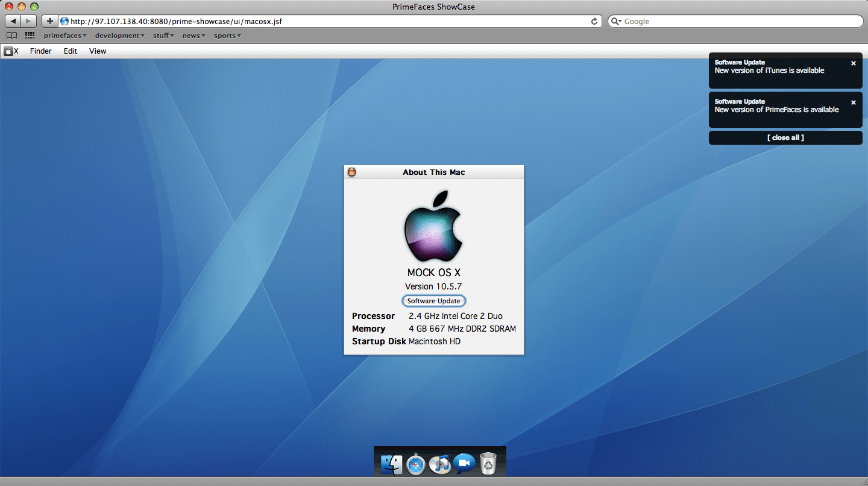Dismiss the PrimeFaces update notification
Viewport: 868px width, 486px height.
854,103
